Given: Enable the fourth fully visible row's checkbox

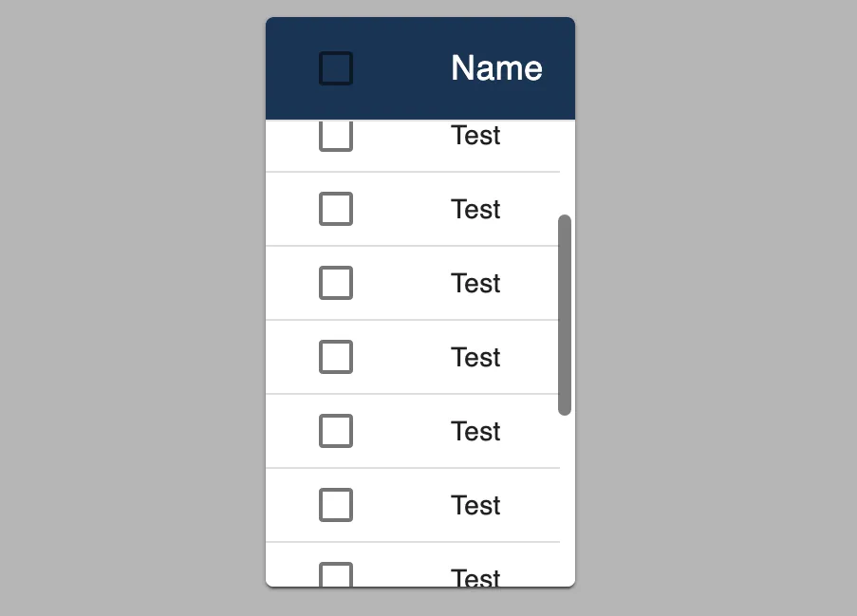Looking at the screenshot, I should pyautogui.click(x=336, y=431).
